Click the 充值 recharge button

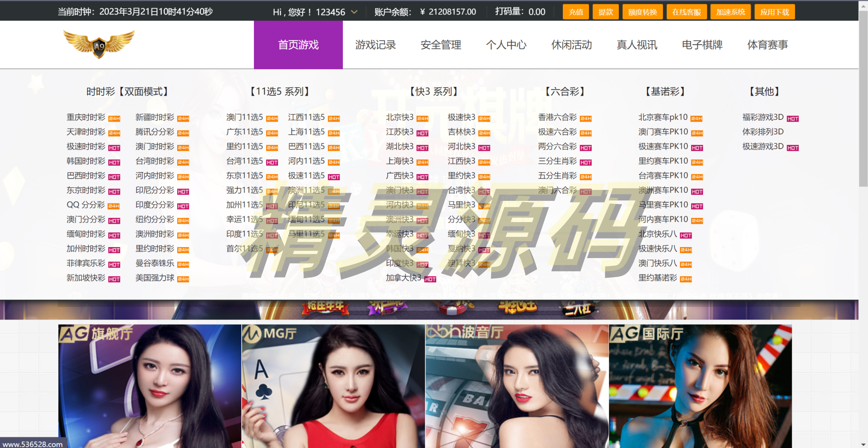coord(576,12)
